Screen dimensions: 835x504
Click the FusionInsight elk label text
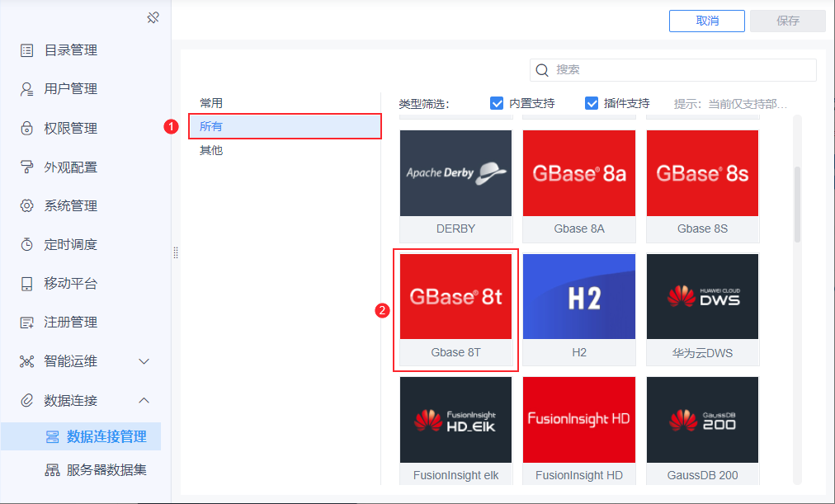click(x=455, y=475)
